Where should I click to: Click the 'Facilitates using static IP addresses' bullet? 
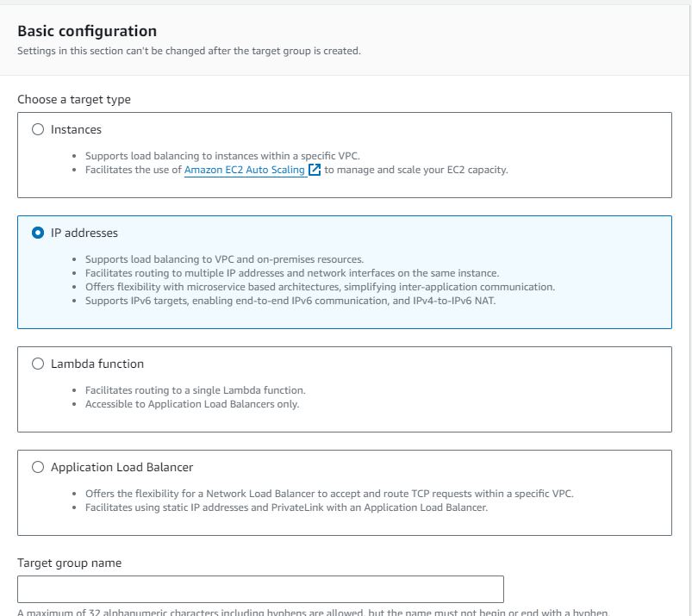coord(286,507)
